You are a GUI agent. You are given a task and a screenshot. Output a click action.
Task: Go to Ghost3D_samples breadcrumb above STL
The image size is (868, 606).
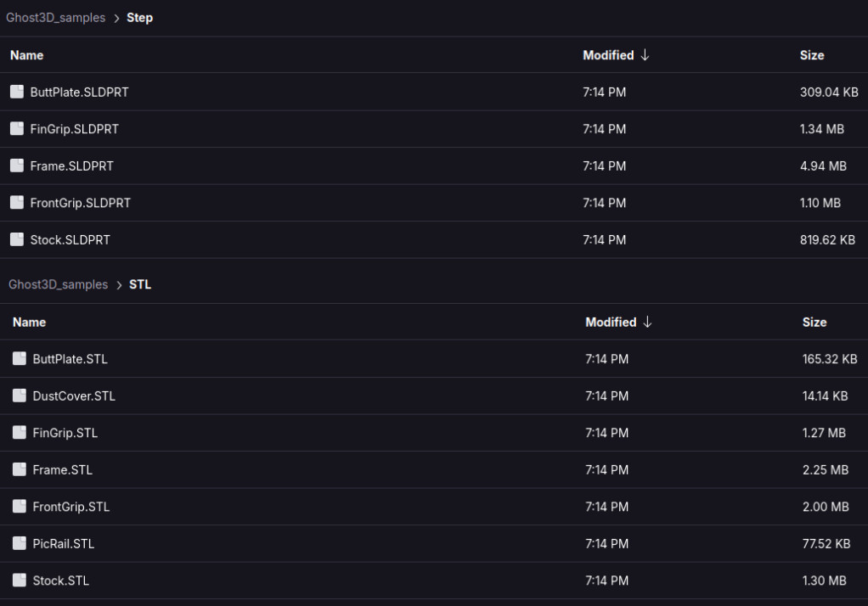(58, 284)
